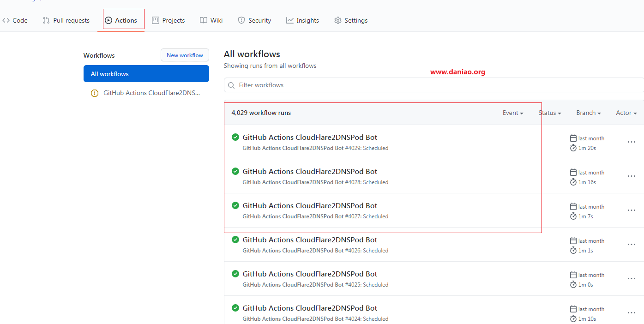Open the Projects tab
Viewport: 644px width, 324px height.
click(169, 20)
